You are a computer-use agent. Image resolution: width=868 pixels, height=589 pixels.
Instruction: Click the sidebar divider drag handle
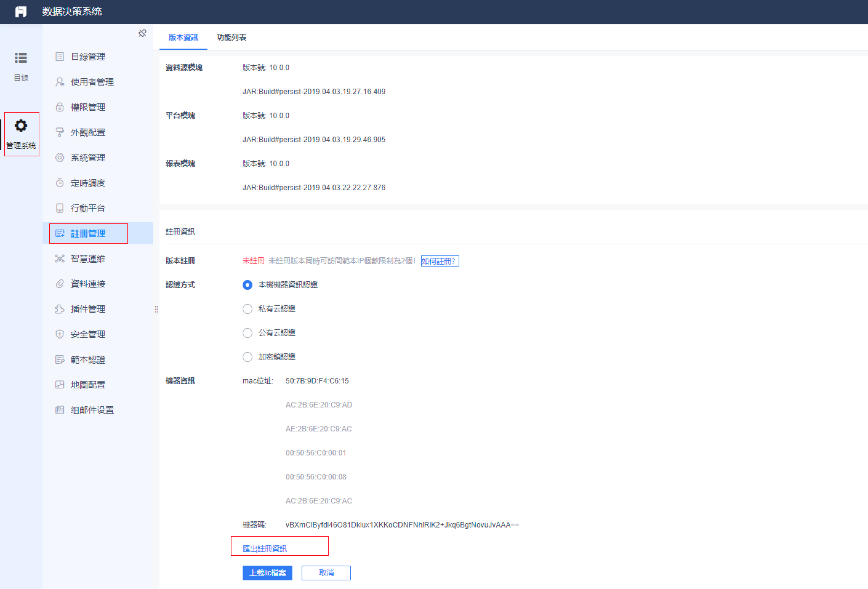coord(156,309)
